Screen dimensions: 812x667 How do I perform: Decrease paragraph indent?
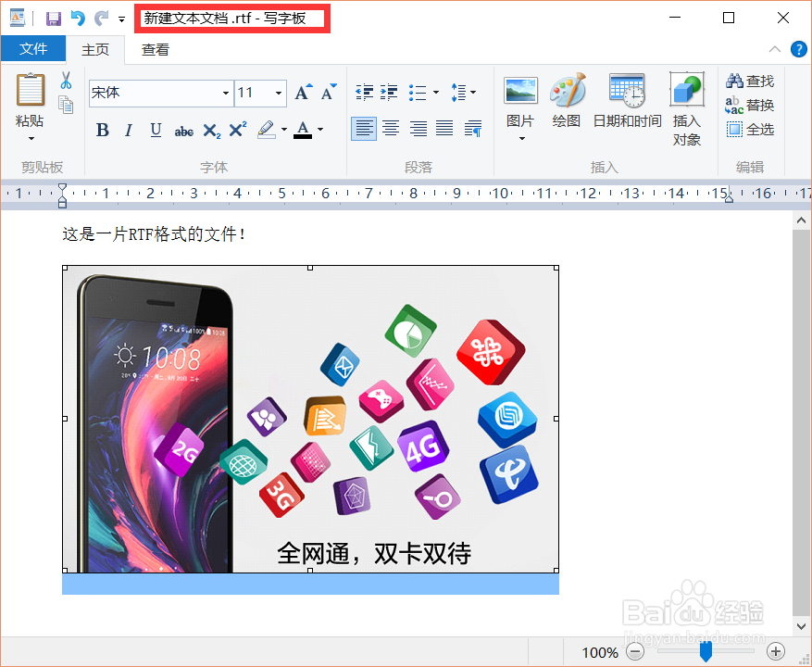coord(365,93)
